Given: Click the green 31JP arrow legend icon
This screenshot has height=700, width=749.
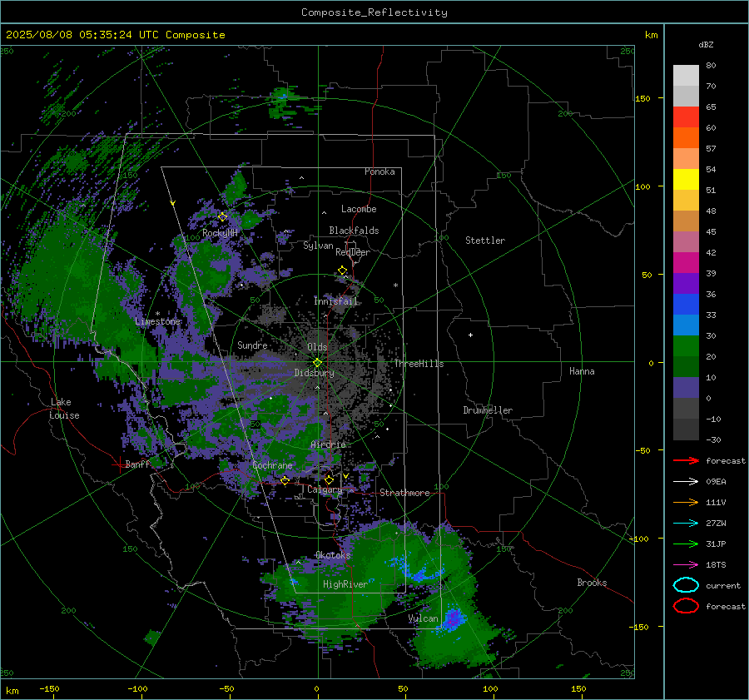Looking at the screenshot, I should coord(686,544).
